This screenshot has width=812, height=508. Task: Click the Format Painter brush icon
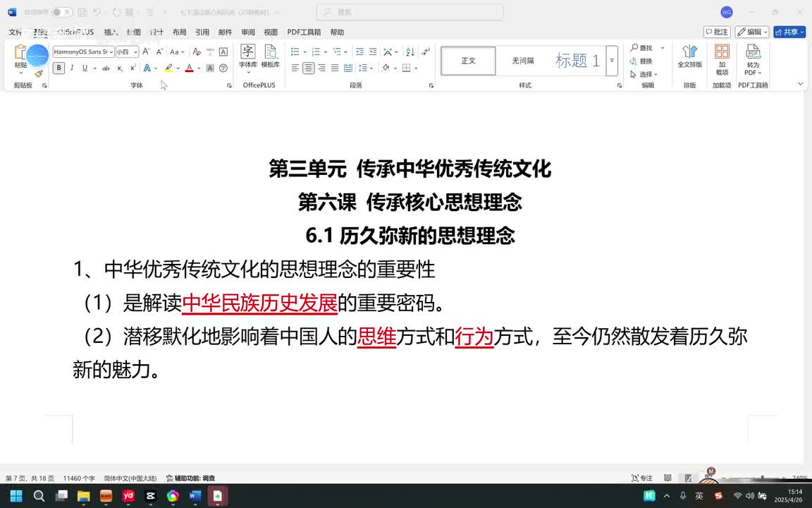point(39,74)
